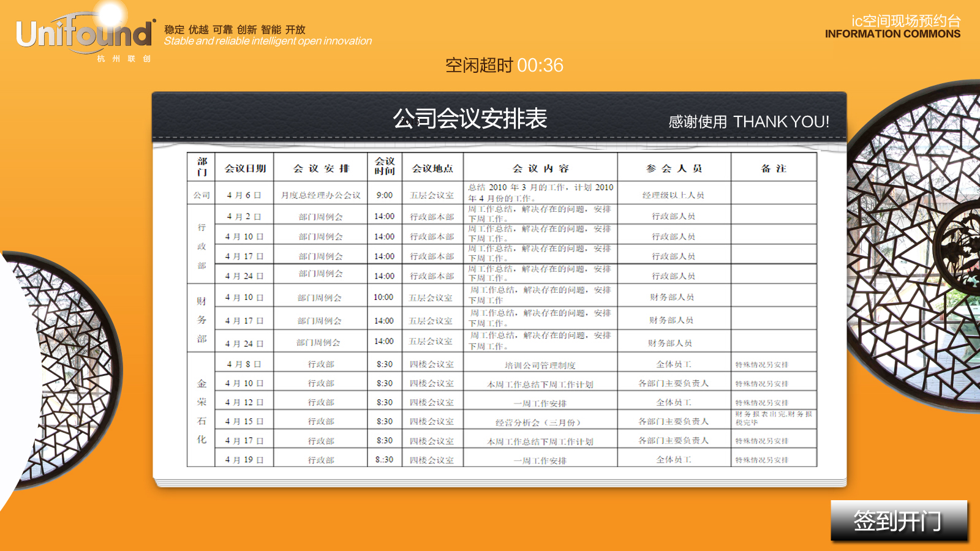This screenshot has width=980, height=551.
Task: Click the 金荣石化 department cell
Action: tap(202, 411)
